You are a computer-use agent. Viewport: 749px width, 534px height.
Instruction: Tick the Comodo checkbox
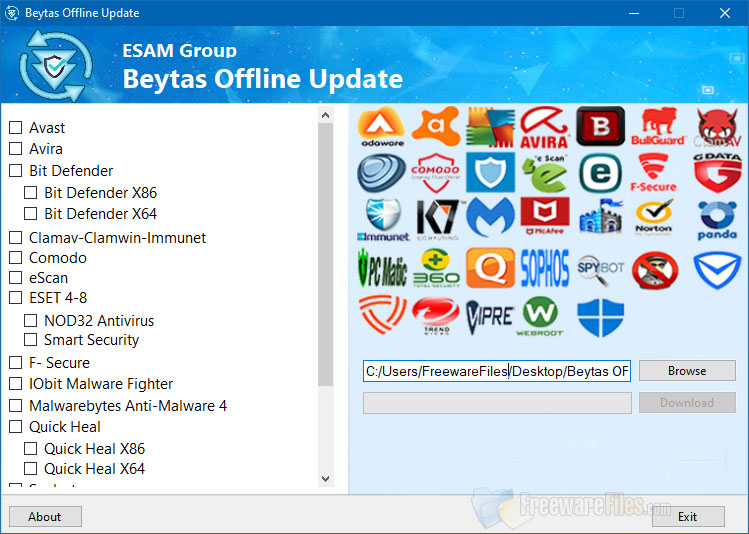pos(16,257)
